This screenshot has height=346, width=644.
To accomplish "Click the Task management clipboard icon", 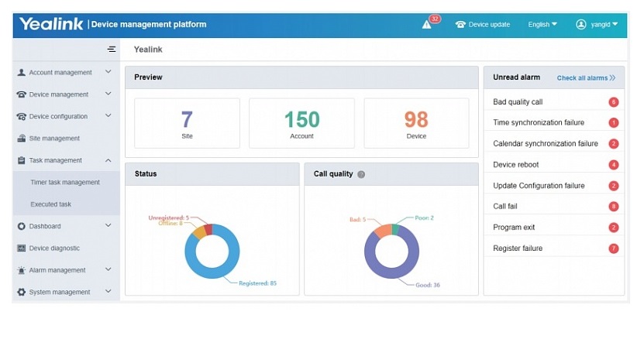I will (x=22, y=160).
